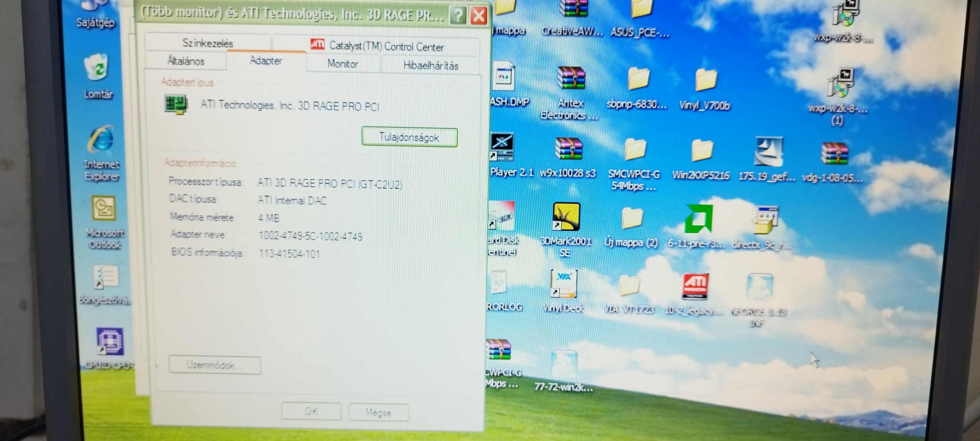Select the vdg-1-08-05 archive
980x441 pixels.
click(x=833, y=163)
